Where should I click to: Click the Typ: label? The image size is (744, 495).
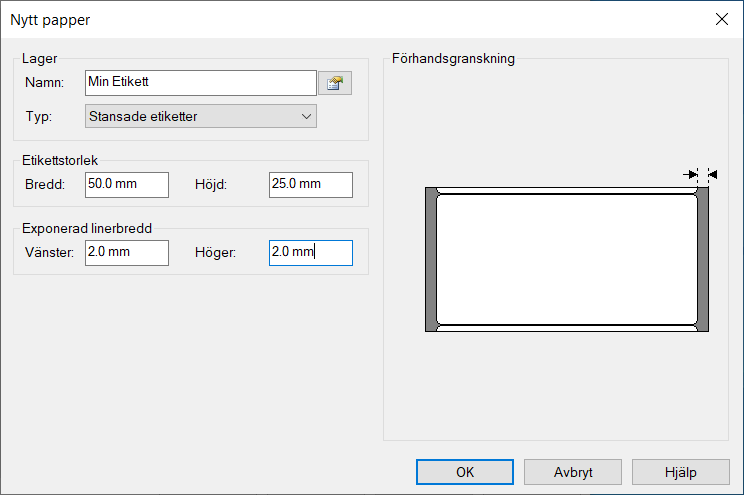[39, 117]
